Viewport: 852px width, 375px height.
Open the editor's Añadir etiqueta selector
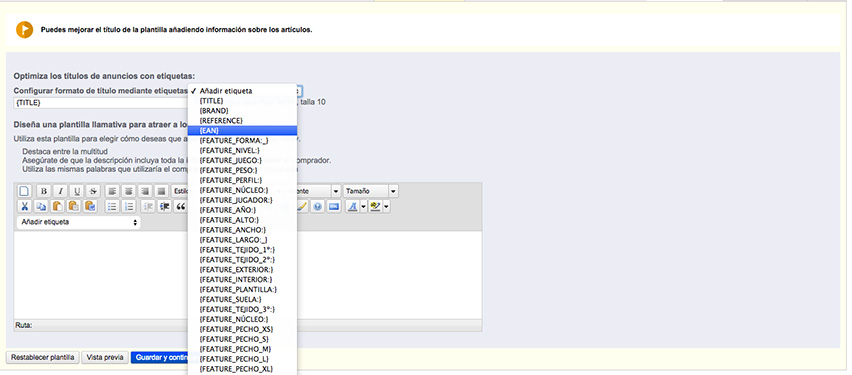(x=78, y=222)
